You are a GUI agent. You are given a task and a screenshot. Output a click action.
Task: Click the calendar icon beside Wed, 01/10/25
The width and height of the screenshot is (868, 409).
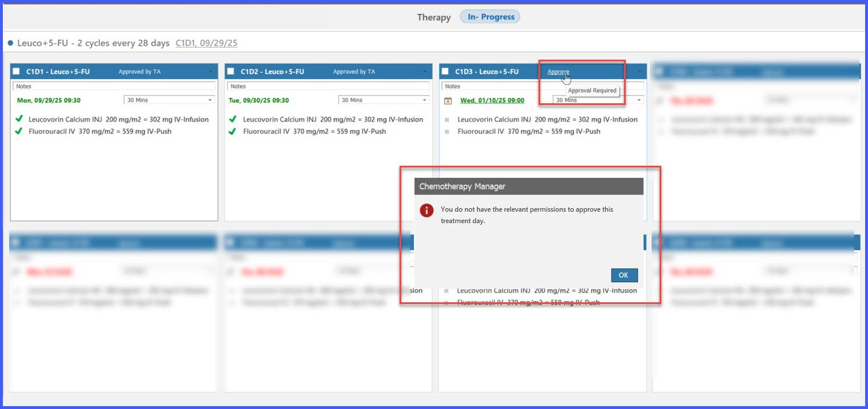(x=448, y=101)
